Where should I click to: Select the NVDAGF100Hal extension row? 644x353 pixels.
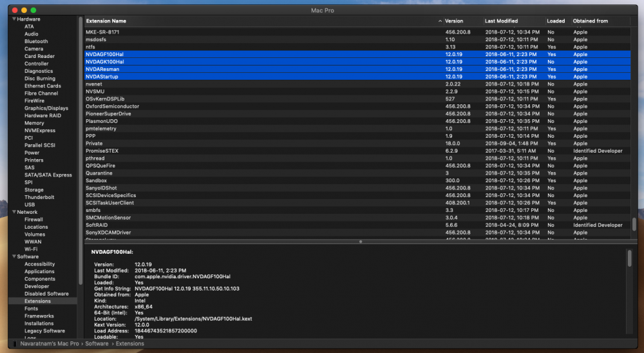357,54
